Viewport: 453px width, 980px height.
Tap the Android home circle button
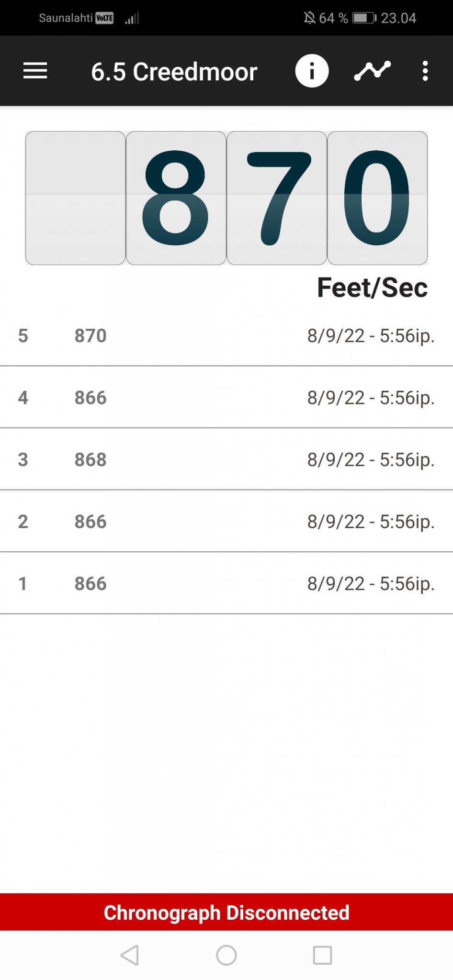tap(226, 955)
